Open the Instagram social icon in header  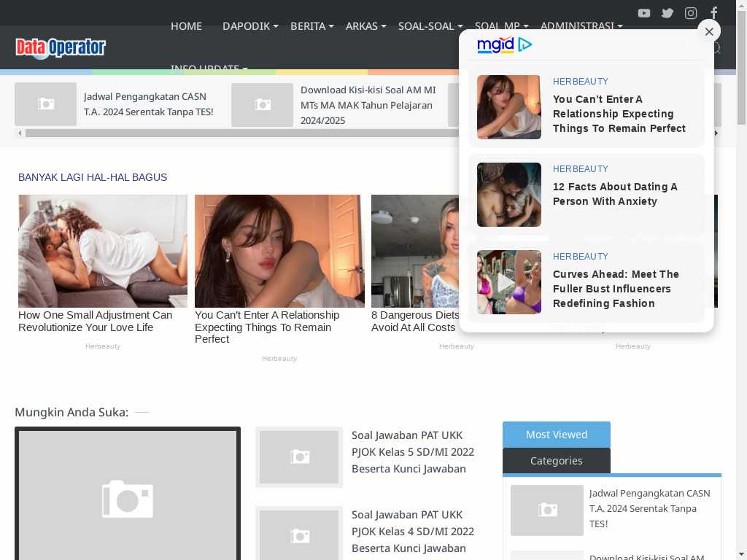click(x=691, y=13)
